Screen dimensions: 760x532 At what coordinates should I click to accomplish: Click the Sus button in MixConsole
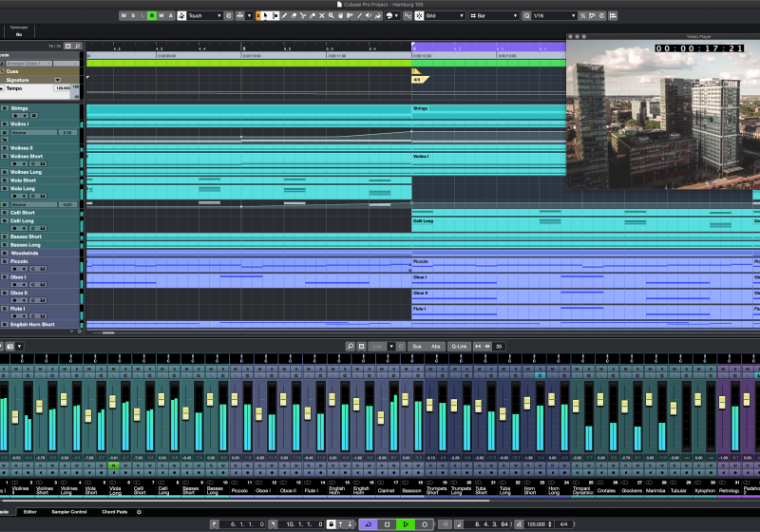[416, 347]
